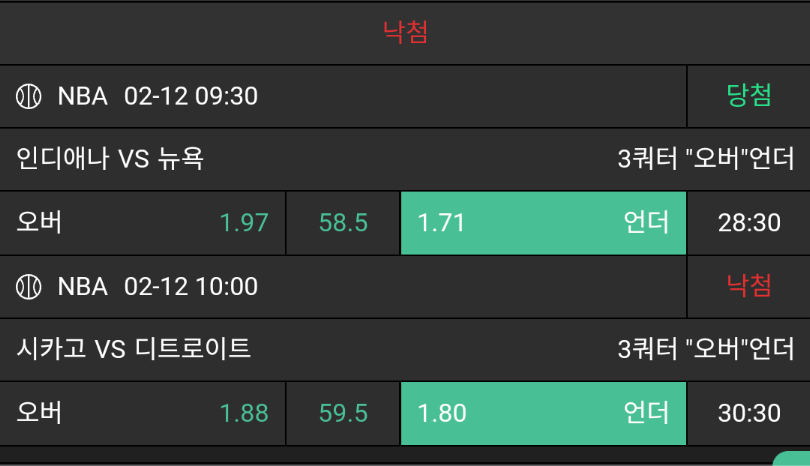Click the 28:30 score result cell
Screen dimensions: 810x466
(x=749, y=222)
